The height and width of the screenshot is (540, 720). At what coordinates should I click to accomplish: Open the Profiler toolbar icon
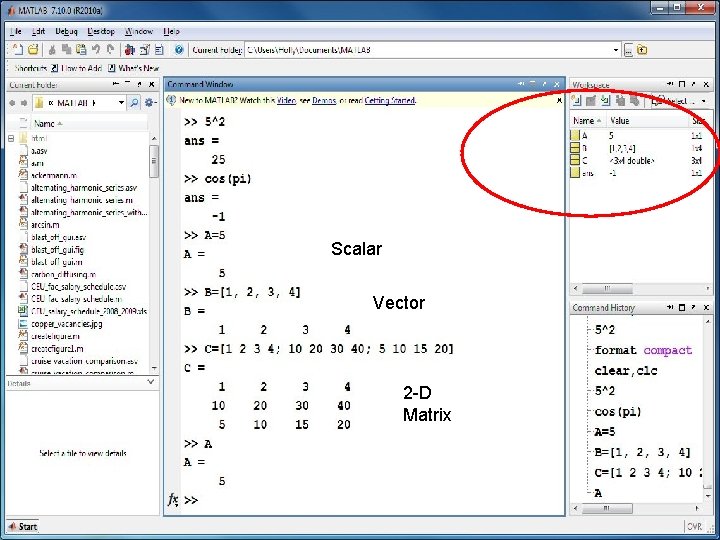[159, 50]
